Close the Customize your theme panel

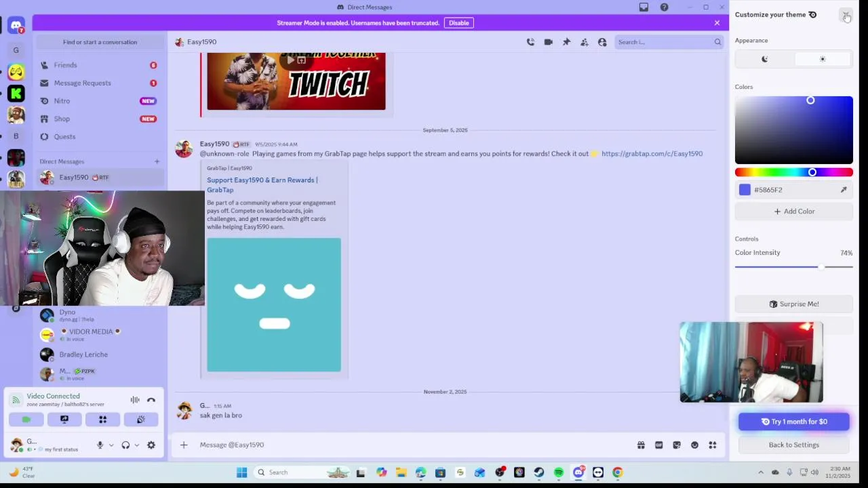pyautogui.click(x=846, y=15)
